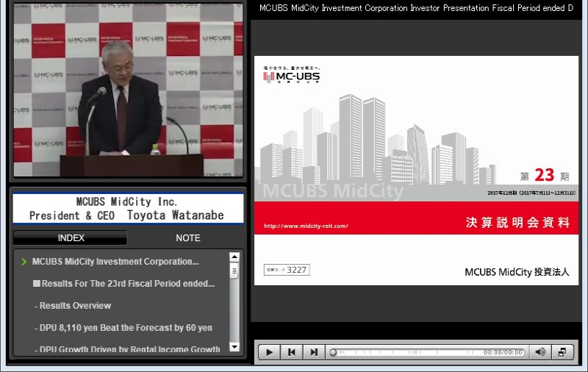This screenshot has height=372, width=588.
Task: Go to Results Overview chapter
Action: (x=75, y=306)
